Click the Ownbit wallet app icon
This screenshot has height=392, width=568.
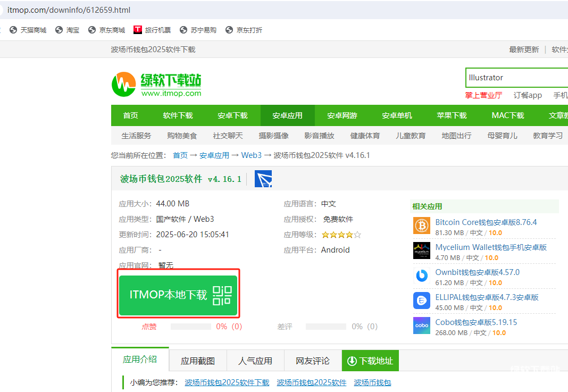(421, 276)
